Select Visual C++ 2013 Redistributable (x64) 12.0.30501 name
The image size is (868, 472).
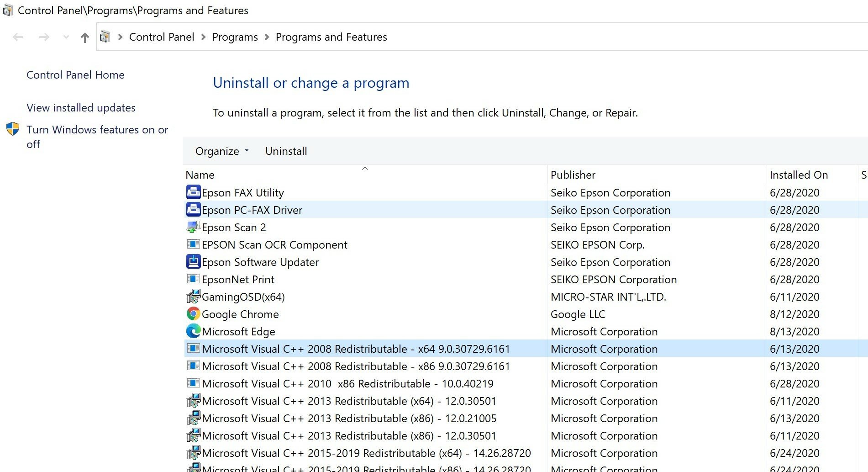point(349,401)
